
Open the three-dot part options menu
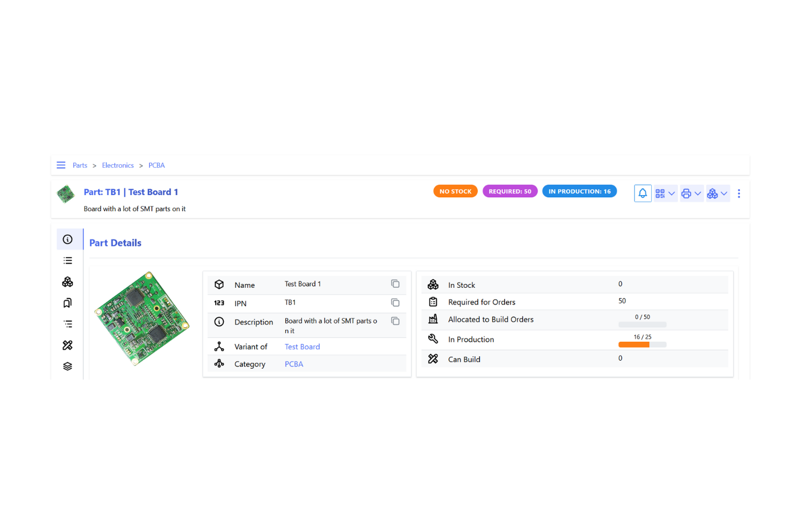click(x=739, y=194)
